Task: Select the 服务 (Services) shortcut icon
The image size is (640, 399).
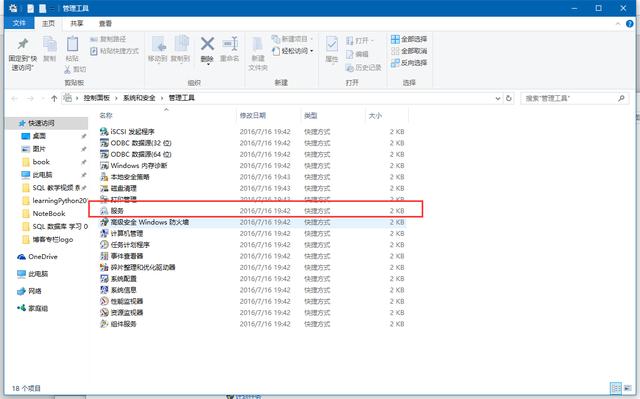Action: coord(104,211)
